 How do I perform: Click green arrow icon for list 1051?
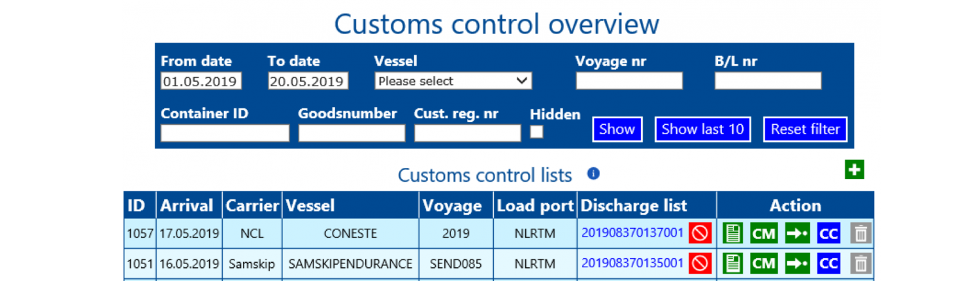coord(797,263)
